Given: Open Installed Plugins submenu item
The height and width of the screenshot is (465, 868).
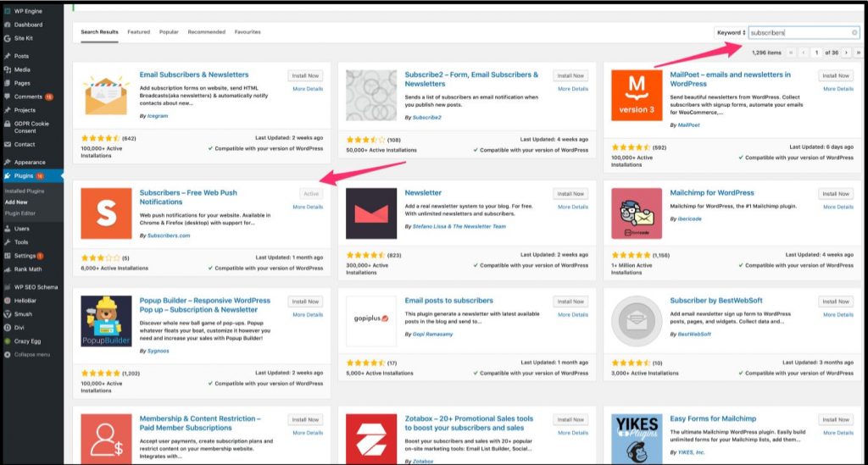Looking at the screenshot, I should click(x=25, y=191).
